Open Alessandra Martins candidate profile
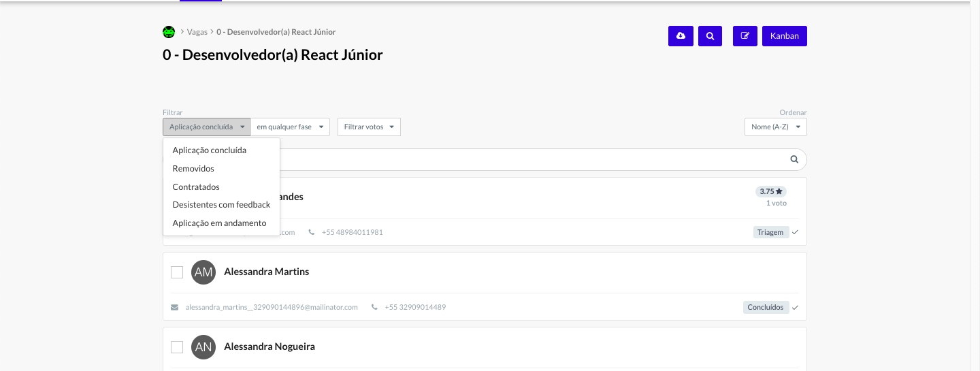This screenshot has height=371, width=980. (x=267, y=272)
